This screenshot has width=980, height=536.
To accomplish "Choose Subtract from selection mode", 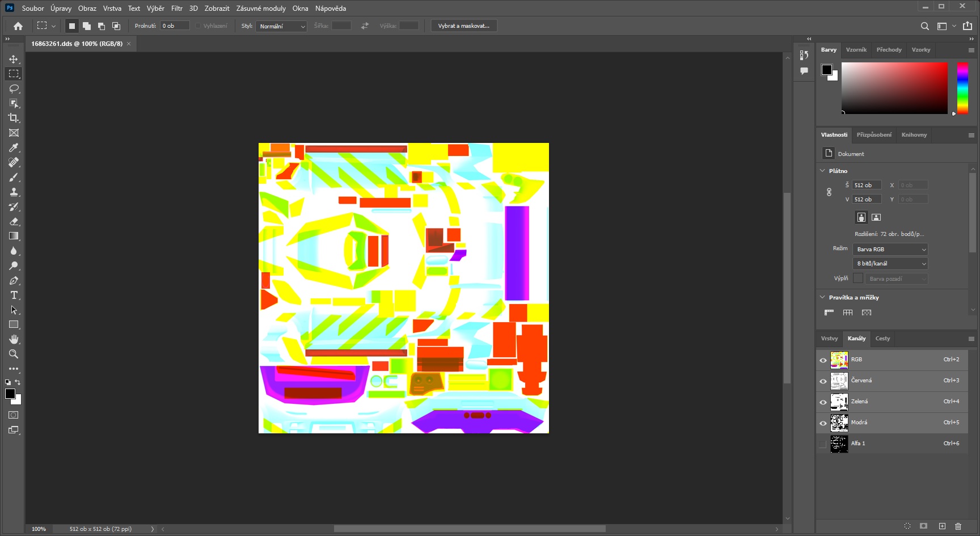I will point(102,26).
